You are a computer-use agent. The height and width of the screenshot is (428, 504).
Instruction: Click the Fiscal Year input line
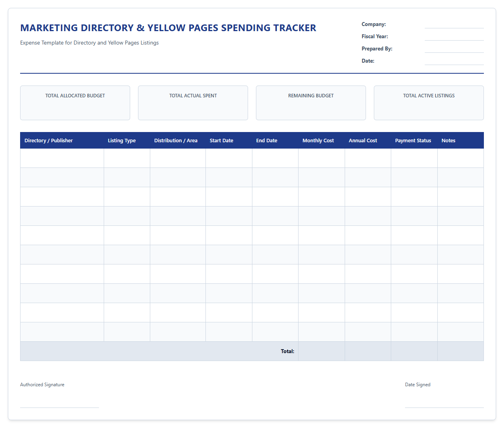[x=454, y=37]
